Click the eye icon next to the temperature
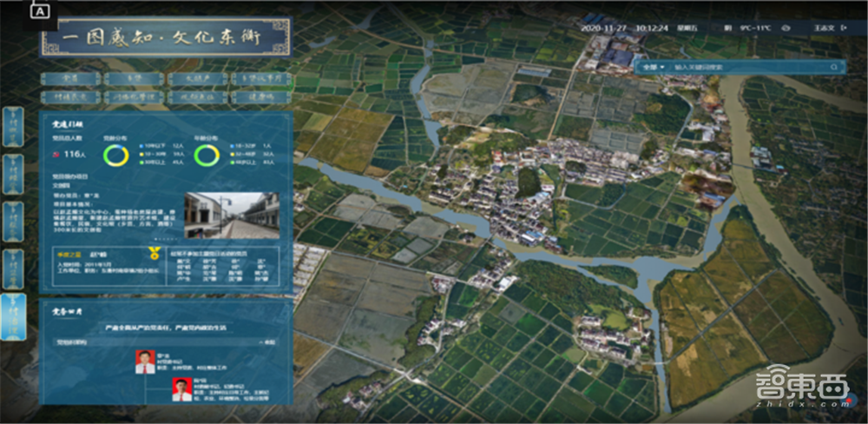Viewport: 868px width, 424px height. (785, 28)
